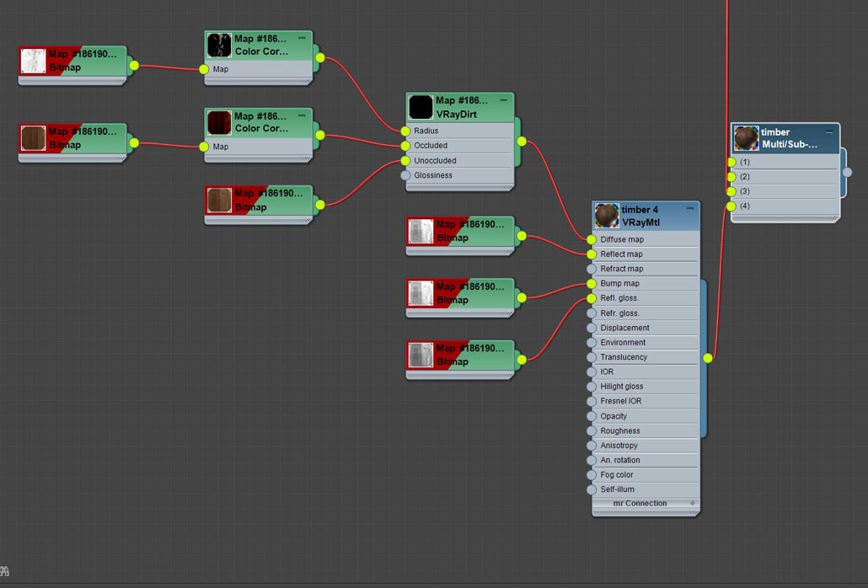Viewport: 868px width, 588px height.
Task: Click the VRayDirt Glossiness input socket
Action: pyautogui.click(x=405, y=175)
